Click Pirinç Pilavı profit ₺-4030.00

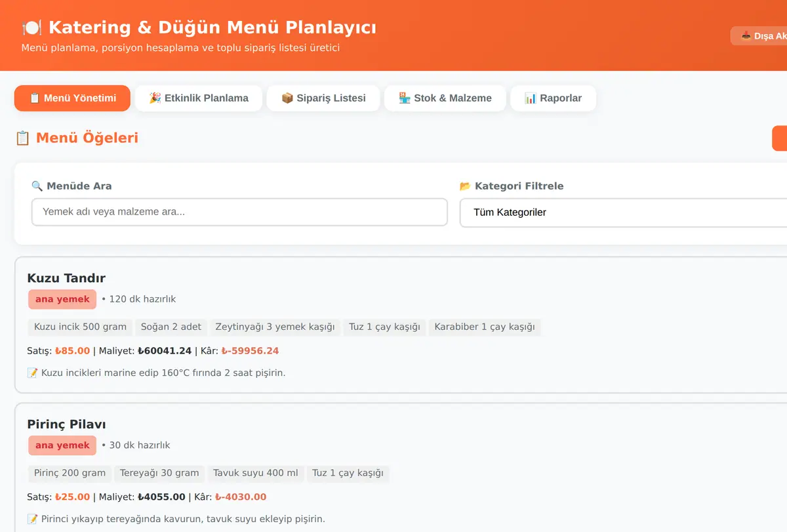coord(241,497)
